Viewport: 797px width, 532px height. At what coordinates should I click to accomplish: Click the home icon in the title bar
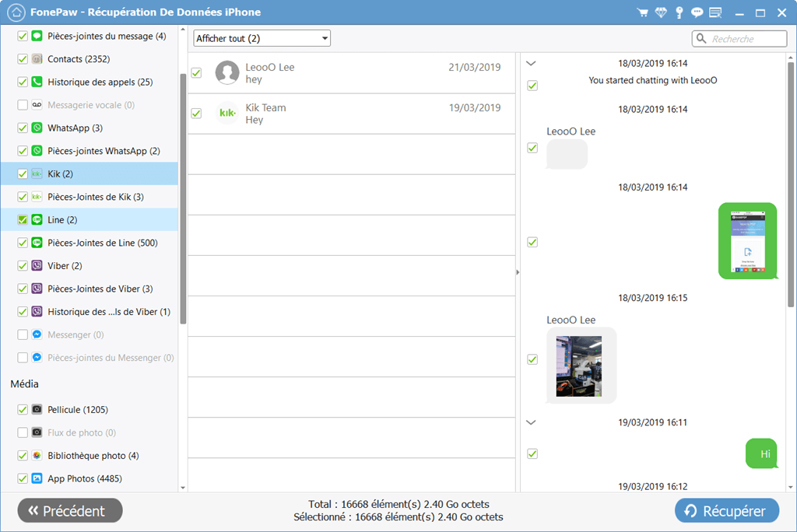point(16,12)
